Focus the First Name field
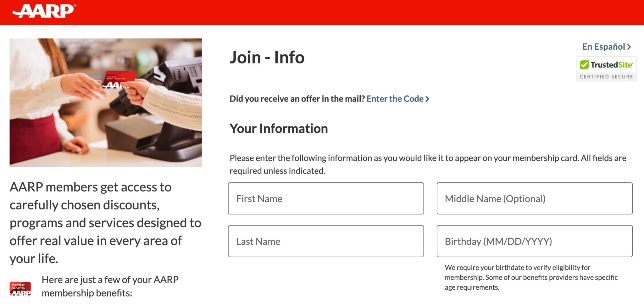This screenshot has width=644, height=306. pos(326,198)
